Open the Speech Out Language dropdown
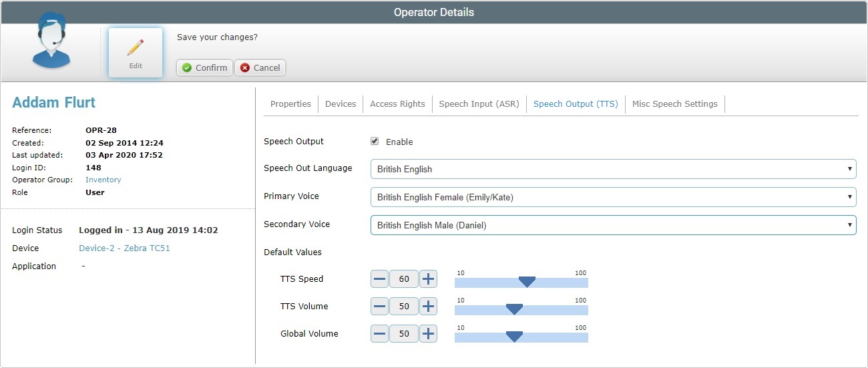This screenshot has width=868, height=368. click(x=613, y=169)
